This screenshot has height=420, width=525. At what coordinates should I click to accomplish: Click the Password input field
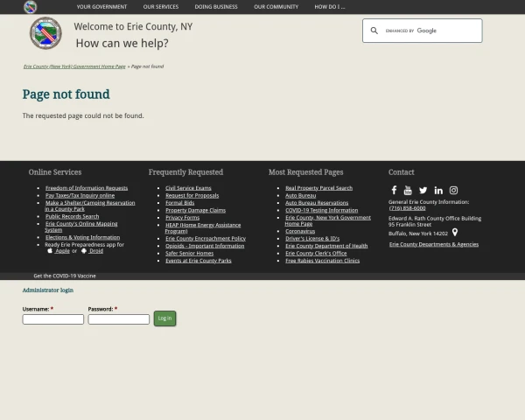coord(118,319)
